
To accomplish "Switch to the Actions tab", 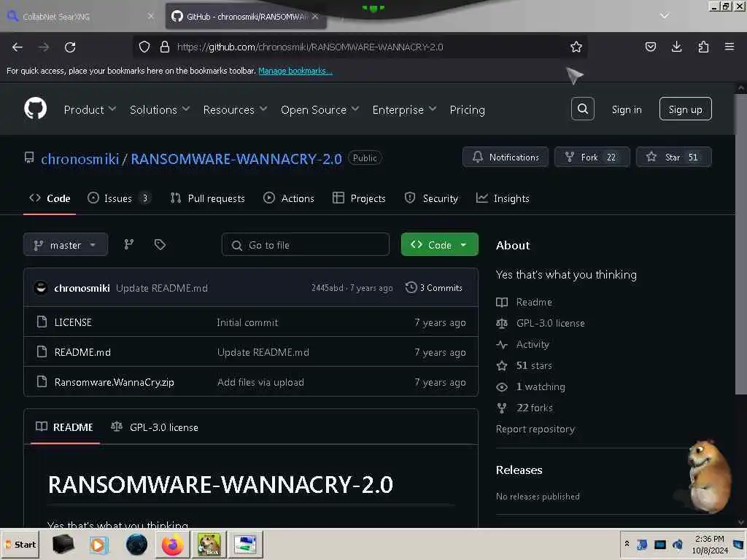I will [x=289, y=198].
